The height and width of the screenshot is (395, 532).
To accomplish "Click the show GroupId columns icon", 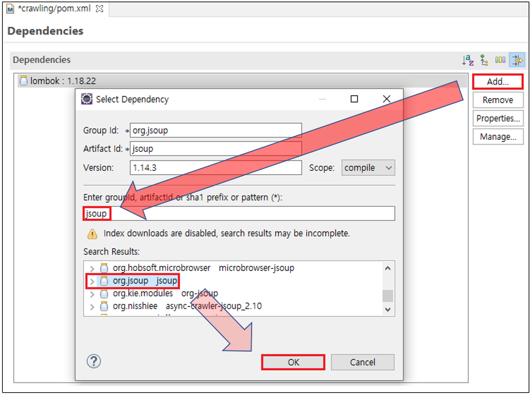I will point(500,60).
